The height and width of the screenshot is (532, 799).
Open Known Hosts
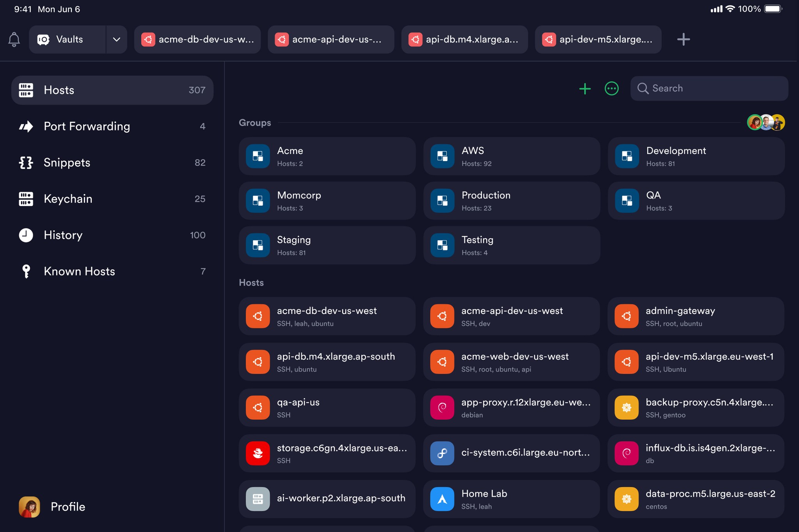[79, 271]
